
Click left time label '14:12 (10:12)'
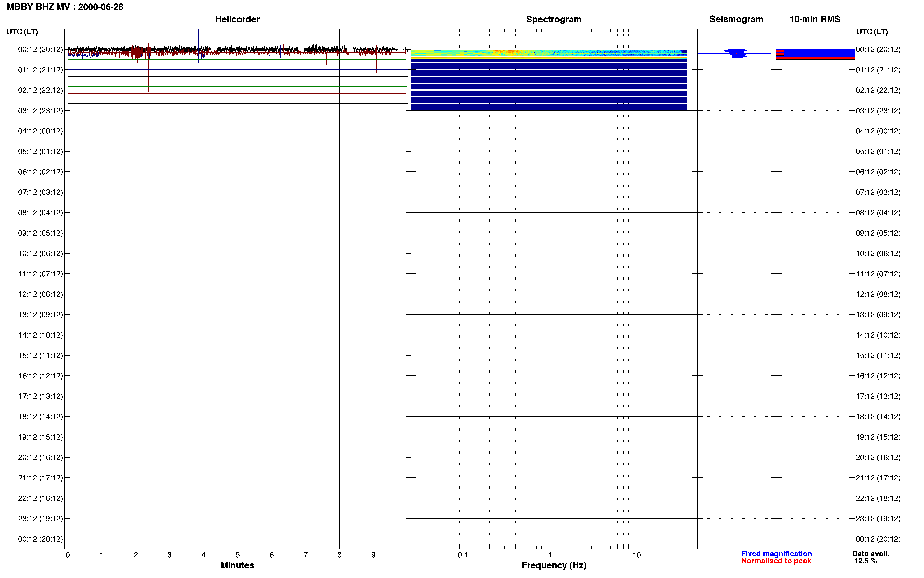[40, 335]
